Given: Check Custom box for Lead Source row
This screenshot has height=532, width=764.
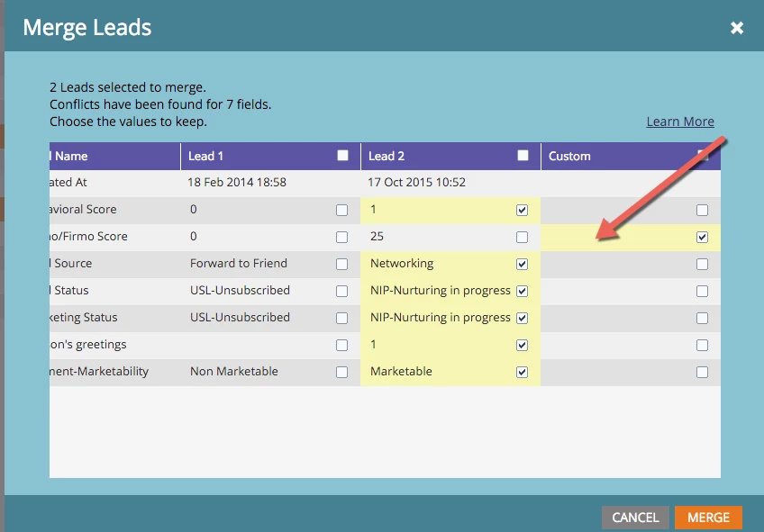Looking at the screenshot, I should coord(702,264).
